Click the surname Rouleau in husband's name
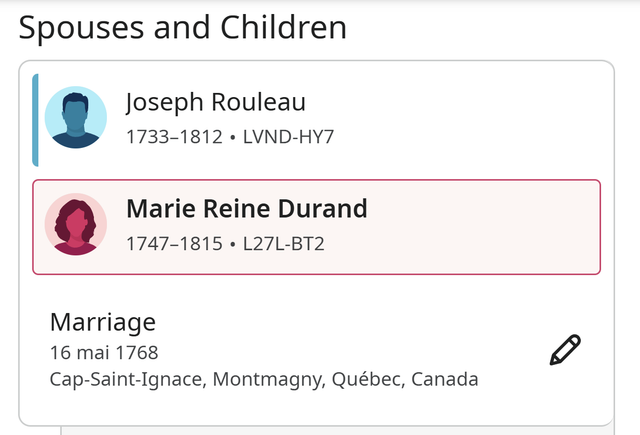Viewport: 640px width, 435px height. coord(258,102)
